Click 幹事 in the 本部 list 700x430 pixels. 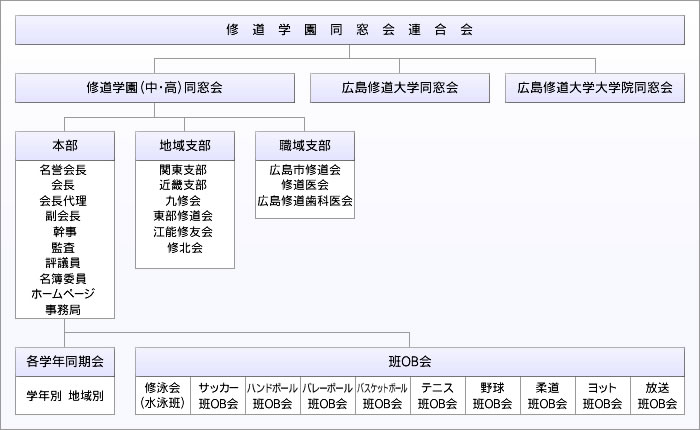pyautogui.click(x=65, y=232)
